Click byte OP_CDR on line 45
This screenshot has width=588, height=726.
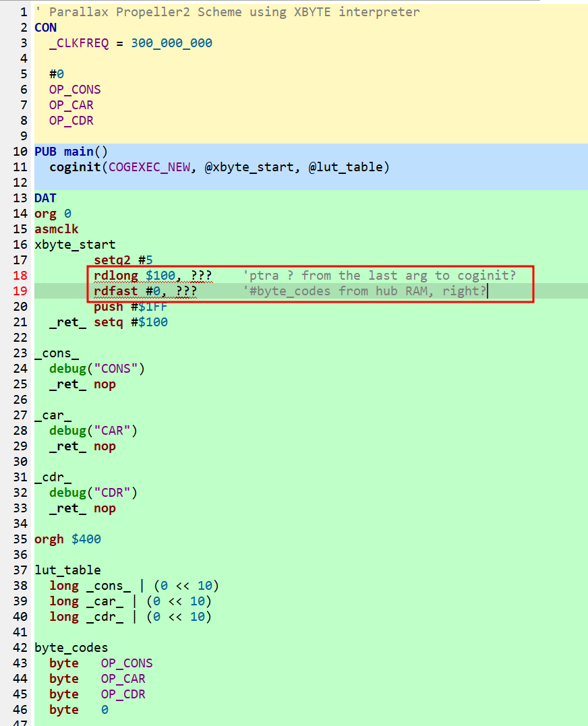97,694
